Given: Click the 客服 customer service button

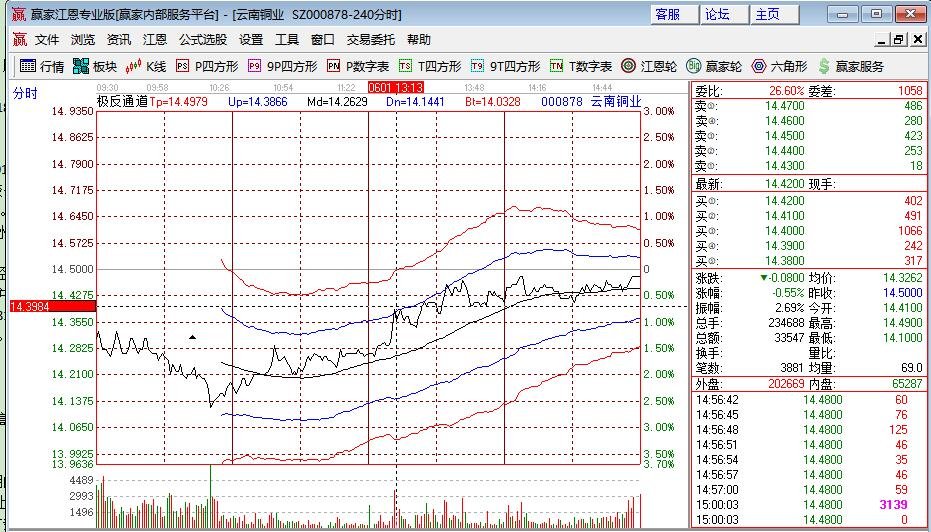Looking at the screenshot, I should coord(674,14).
